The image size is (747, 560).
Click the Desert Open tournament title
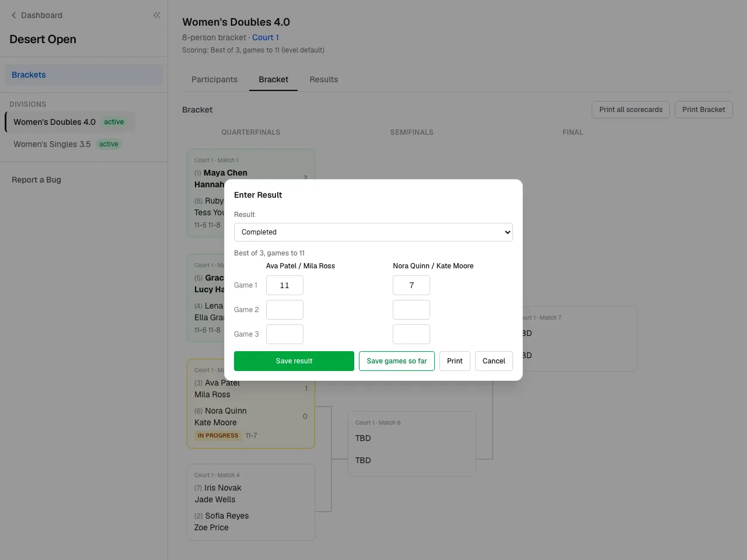click(43, 39)
